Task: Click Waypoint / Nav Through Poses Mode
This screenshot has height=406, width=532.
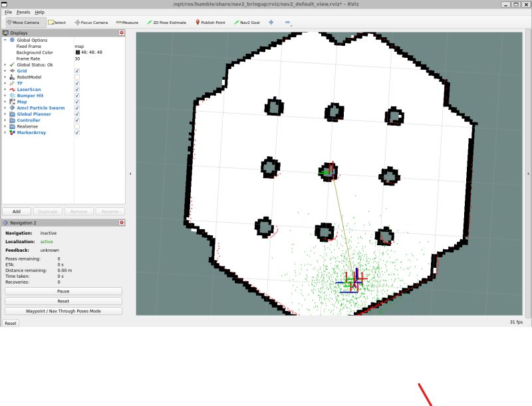Action: pos(64,311)
